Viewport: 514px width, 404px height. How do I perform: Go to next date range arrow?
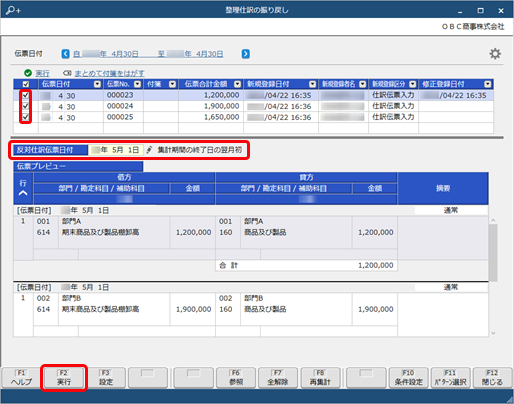246,54
